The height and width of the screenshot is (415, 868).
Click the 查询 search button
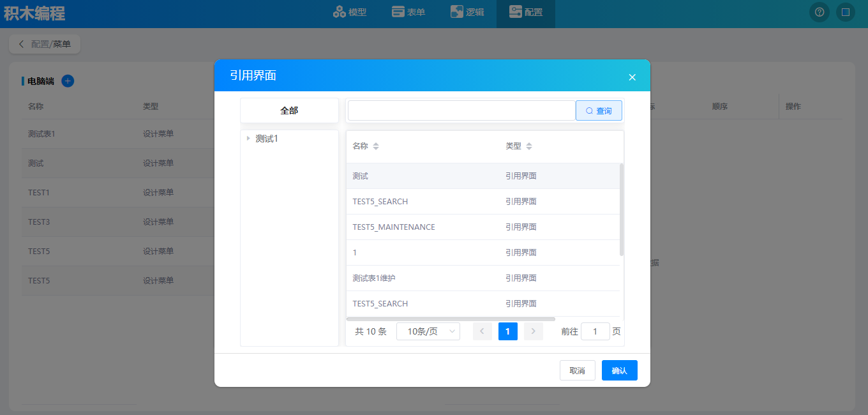599,110
